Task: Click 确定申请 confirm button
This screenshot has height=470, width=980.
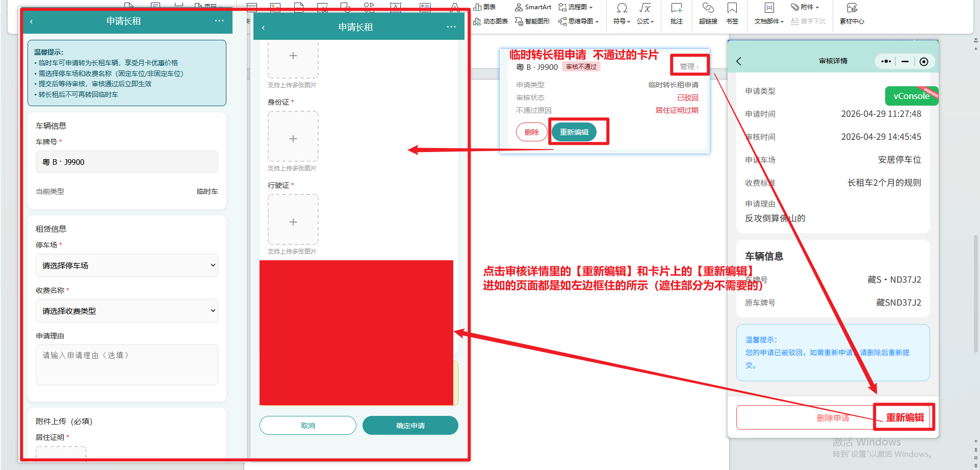Action: pos(410,426)
